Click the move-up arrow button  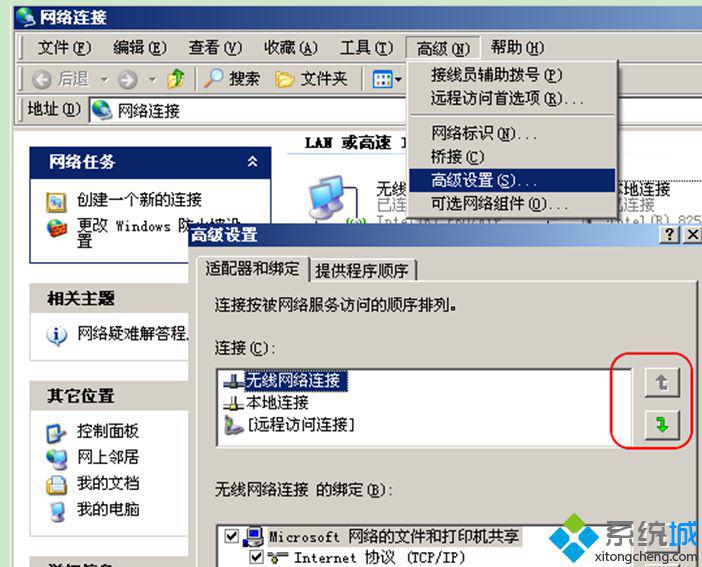[x=662, y=382]
